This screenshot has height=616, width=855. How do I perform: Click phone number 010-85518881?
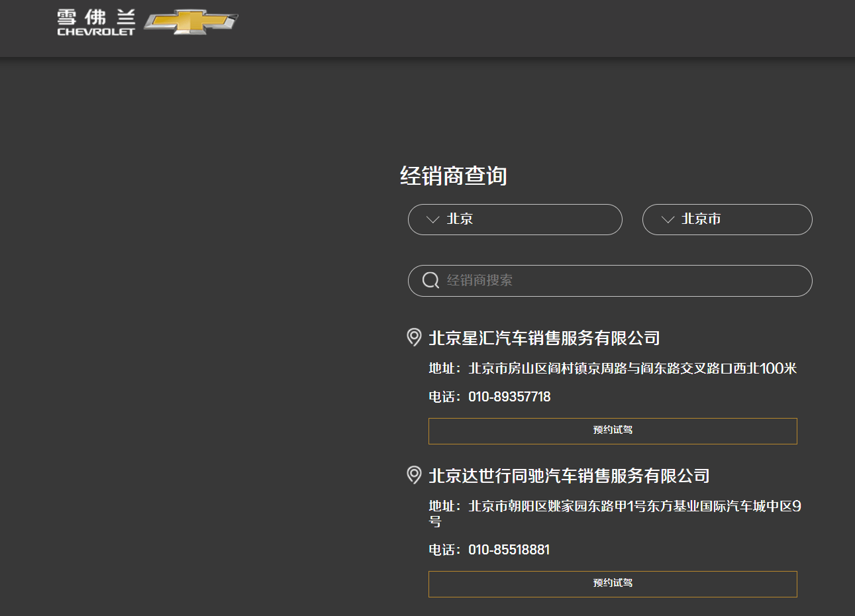point(509,550)
